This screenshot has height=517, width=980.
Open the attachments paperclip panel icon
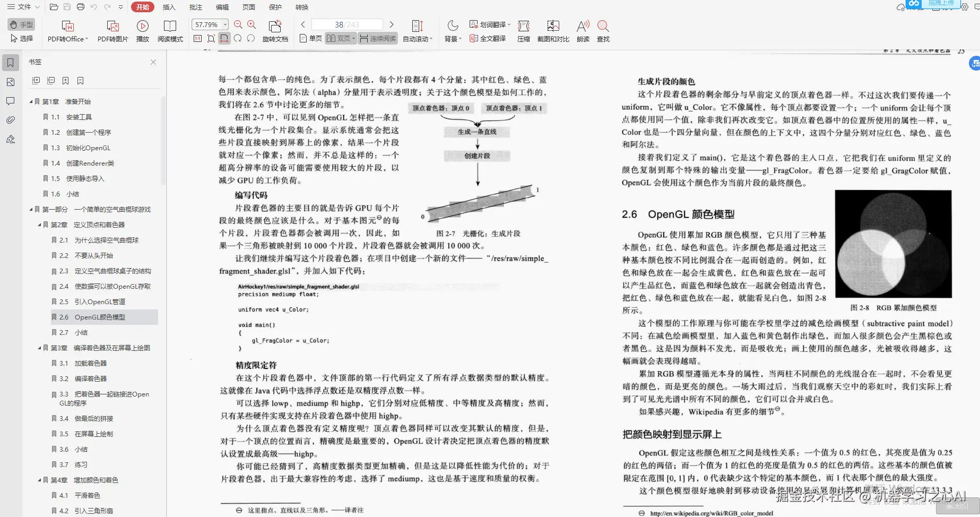coord(10,120)
